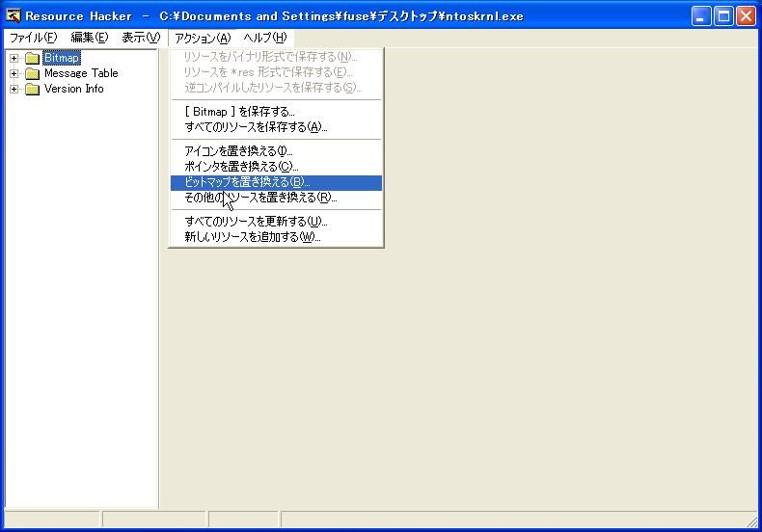This screenshot has width=762, height=532.
Task: Maximize the Resource Hacker window
Action: click(x=723, y=16)
